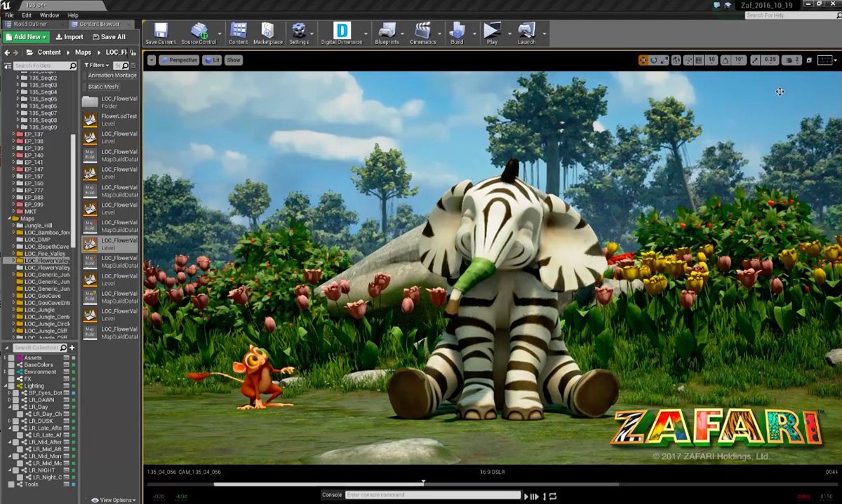Click the Launch toolbar icon
Screen dimensions: 842x504
click(x=526, y=31)
